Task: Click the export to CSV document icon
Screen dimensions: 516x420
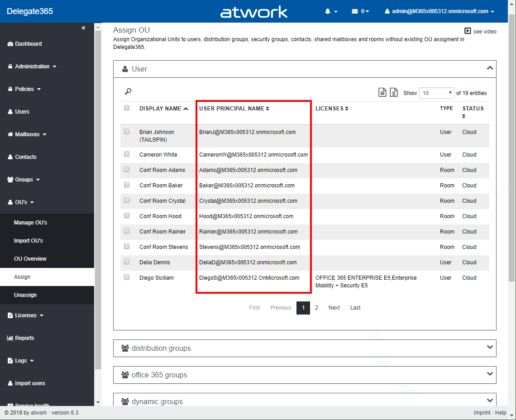Action: pyautogui.click(x=382, y=92)
